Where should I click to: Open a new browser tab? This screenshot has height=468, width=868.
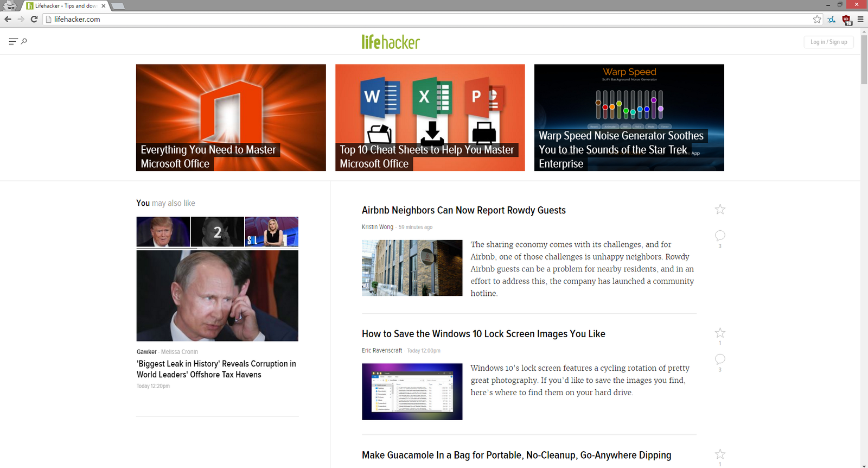click(118, 6)
